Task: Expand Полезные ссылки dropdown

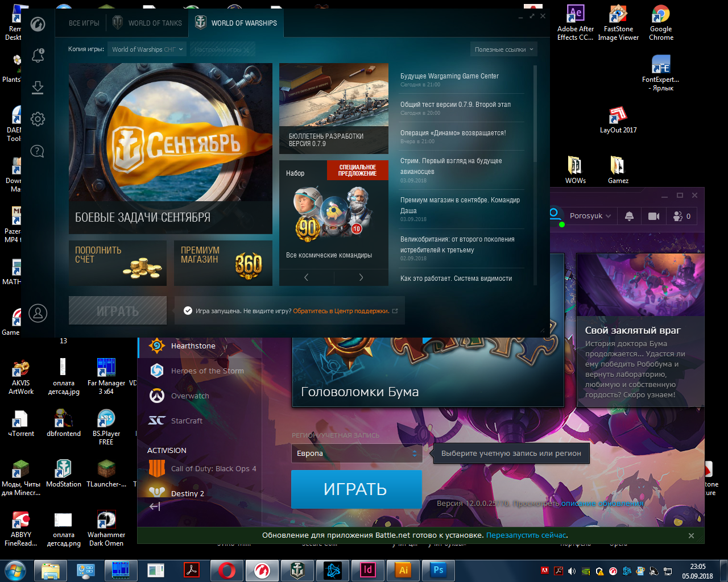Action: (504, 49)
